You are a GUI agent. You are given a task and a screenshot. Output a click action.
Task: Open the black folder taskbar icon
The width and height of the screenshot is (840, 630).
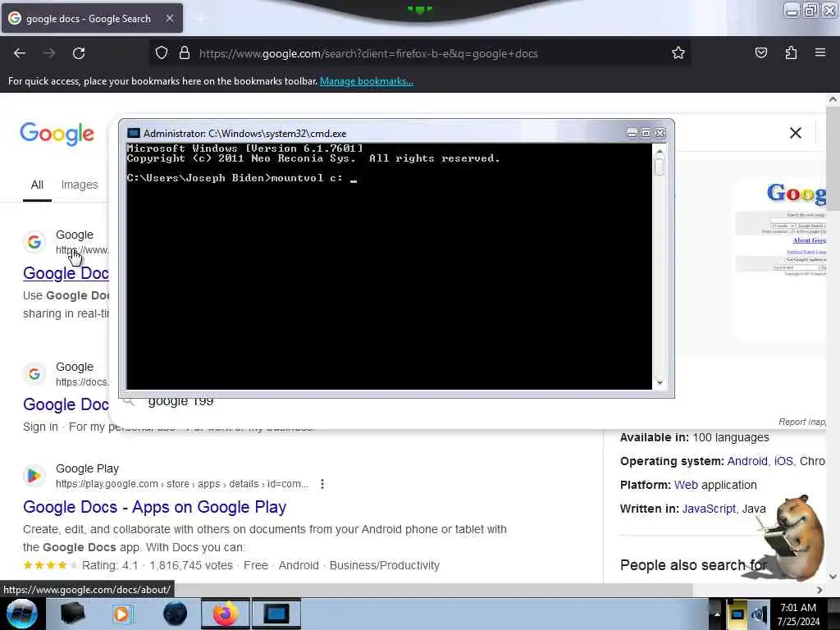(72, 614)
